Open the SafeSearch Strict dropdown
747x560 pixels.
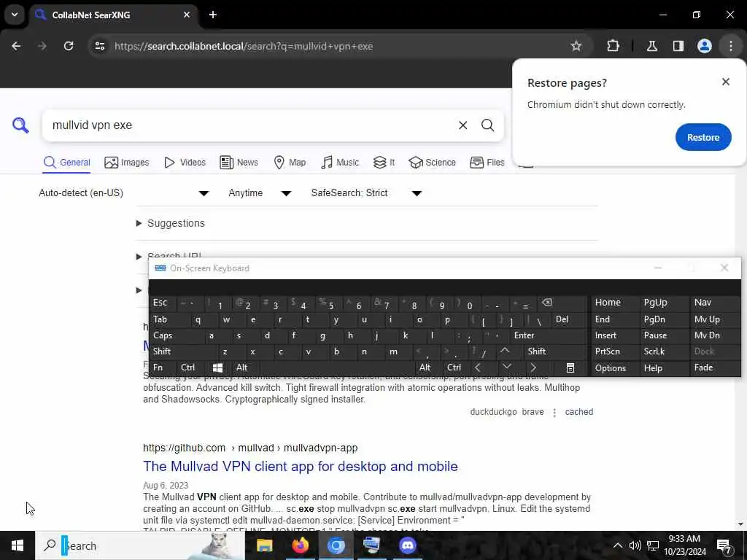click(x=366, y=192)
